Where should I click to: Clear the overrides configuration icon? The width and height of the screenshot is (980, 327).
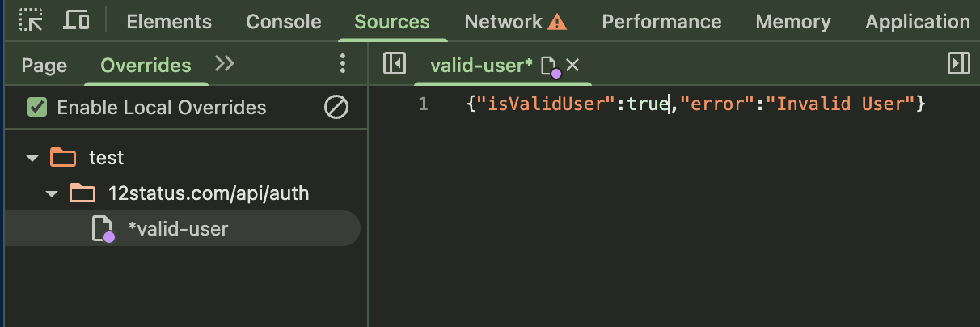pos(336,107)
